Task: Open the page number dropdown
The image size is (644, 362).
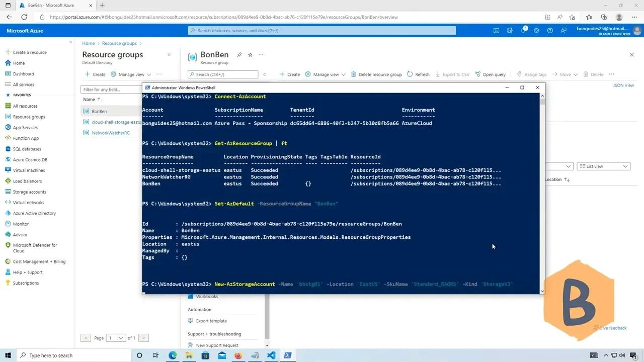Action: pos(116,338)
